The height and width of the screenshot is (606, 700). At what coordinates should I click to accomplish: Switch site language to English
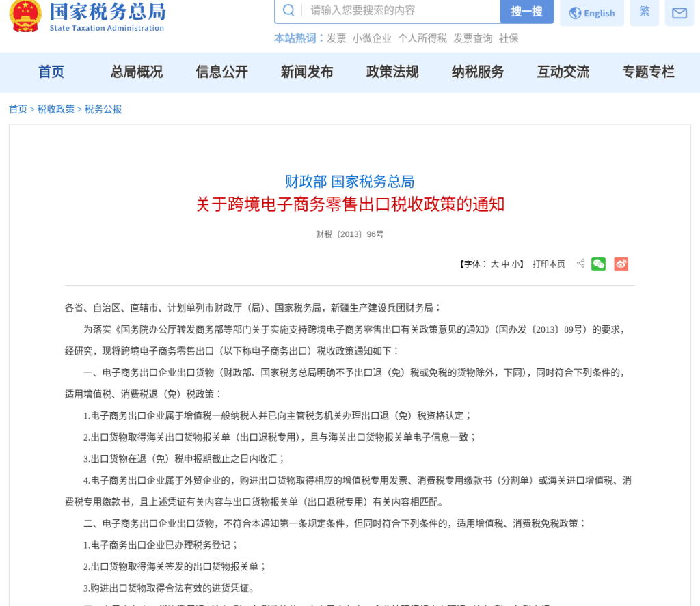click(x=592, y=13)
